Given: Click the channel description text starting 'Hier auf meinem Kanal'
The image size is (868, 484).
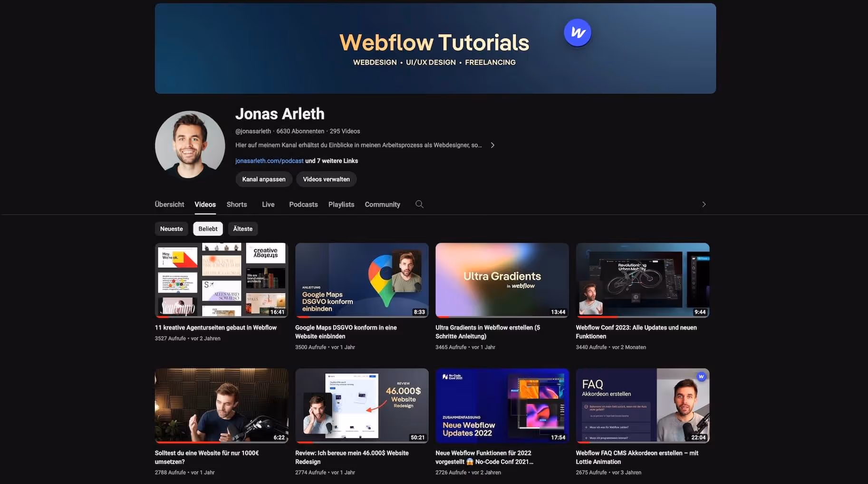Looking at the screenshot, I should pos(358,145).
